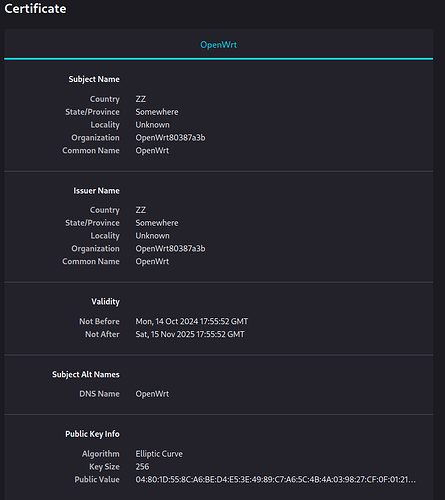Click the Issuer Name section heading
Image resolution: width=445 pixels, height=500 pixels.
pyautogui.click(x=96, y=191)
